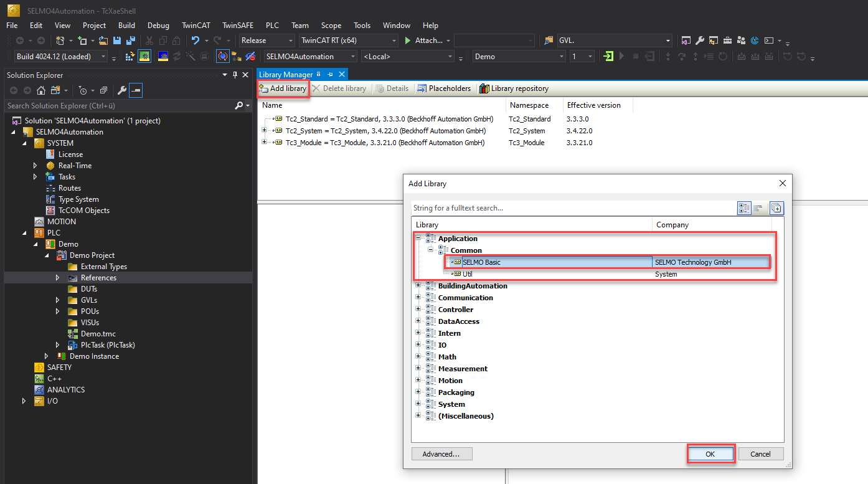Click the Find in Files icon beside GVL. box
Image resolution: width=868 pixels, height=484 pixels.
click(549, 41)
